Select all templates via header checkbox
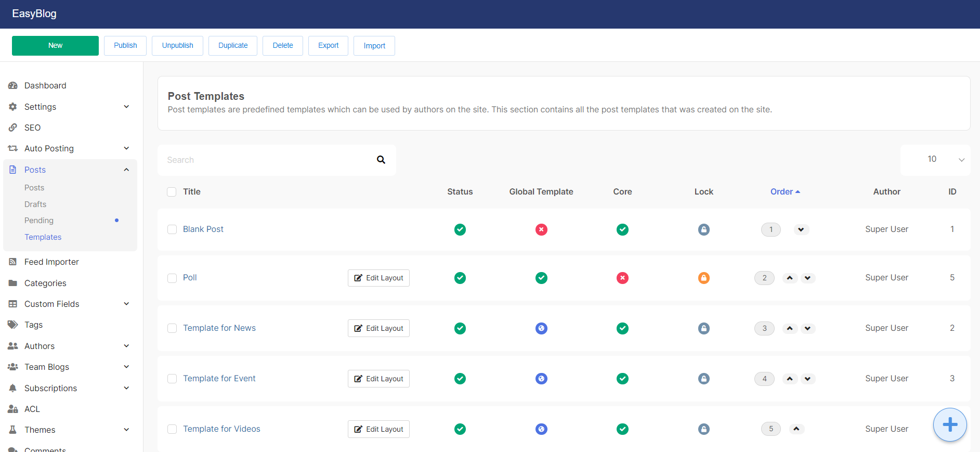The height and width of the screenshot is (452, 980). pyautogui.click(x=172, y=192)
